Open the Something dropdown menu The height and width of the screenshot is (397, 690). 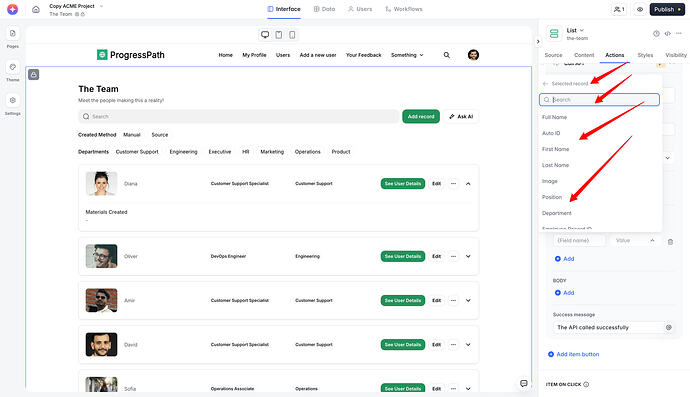pos(407,55)
